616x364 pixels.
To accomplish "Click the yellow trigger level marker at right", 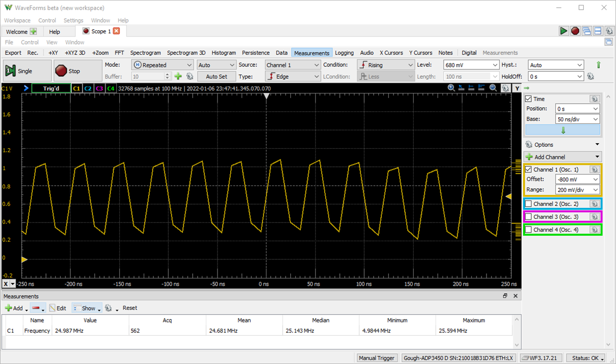I will click(509, 196).
